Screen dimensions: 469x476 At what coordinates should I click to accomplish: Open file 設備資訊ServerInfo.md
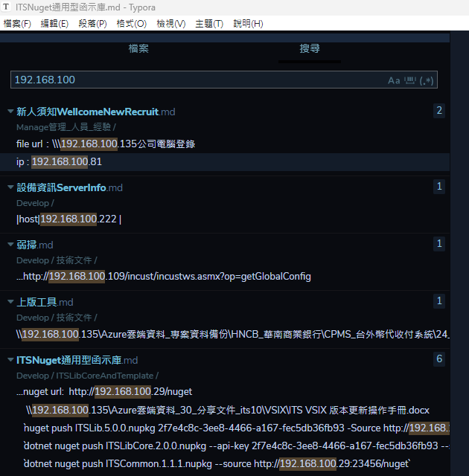pos(69,187)
